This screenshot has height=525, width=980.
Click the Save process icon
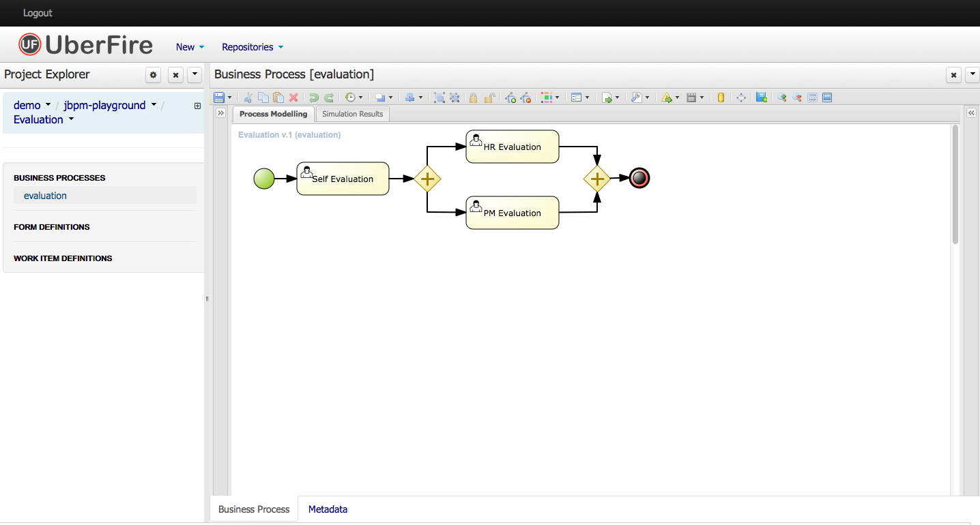click(x=219, y=97)
